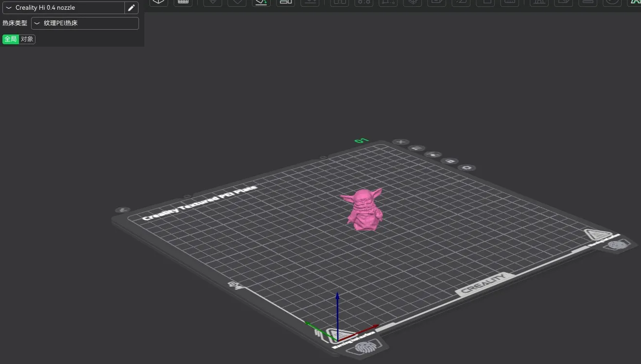Switch to 对象 (object) settings mode

27,39
